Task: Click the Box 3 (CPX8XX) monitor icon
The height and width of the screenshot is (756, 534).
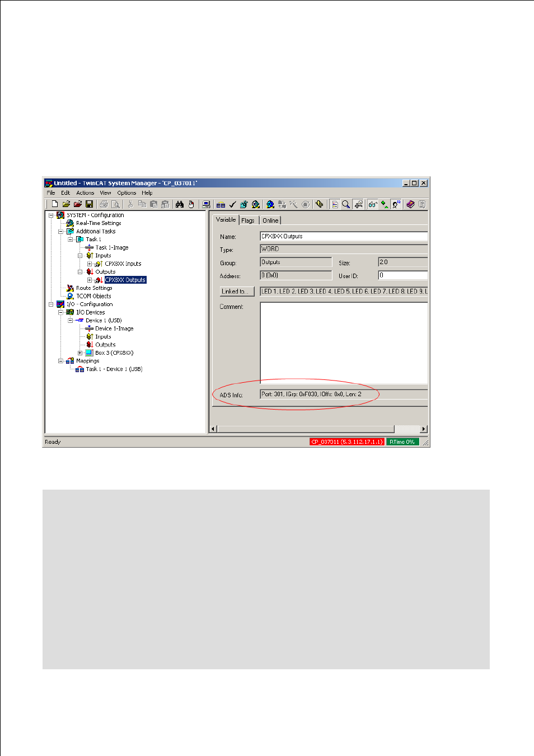Action: click(x=89, y=353)
